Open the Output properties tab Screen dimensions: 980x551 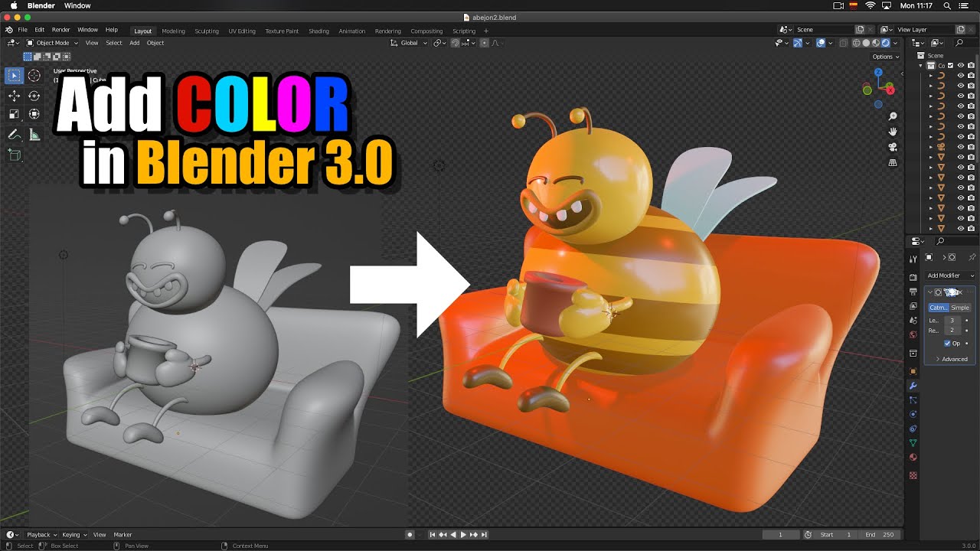(913, 292)
